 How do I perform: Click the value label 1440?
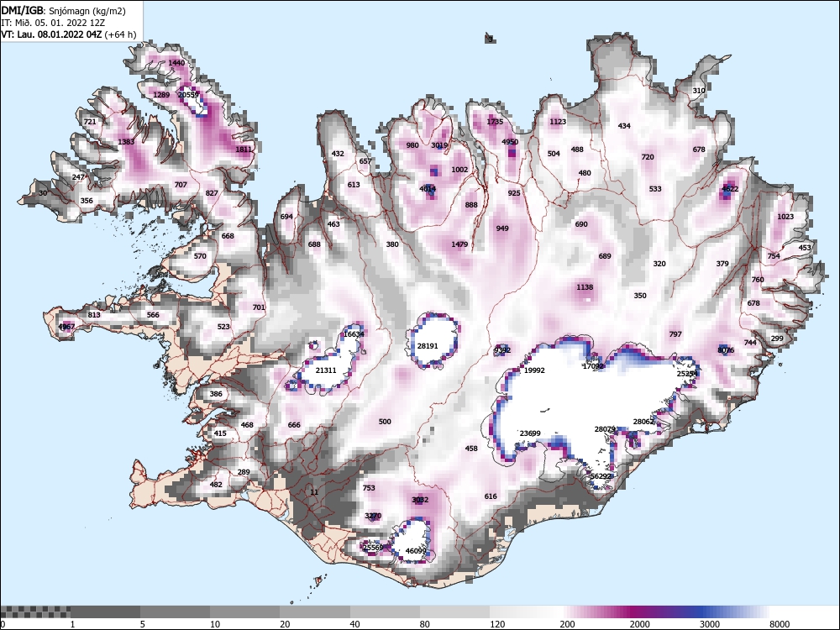click(x=176, y=63)
